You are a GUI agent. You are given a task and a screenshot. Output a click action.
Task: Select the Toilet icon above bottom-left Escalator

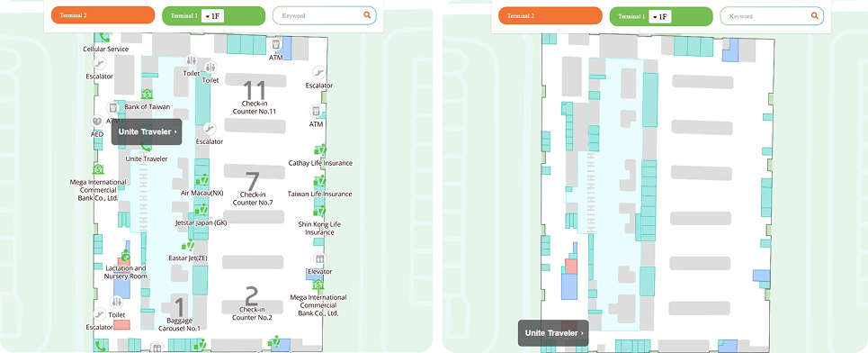(116, 302)
